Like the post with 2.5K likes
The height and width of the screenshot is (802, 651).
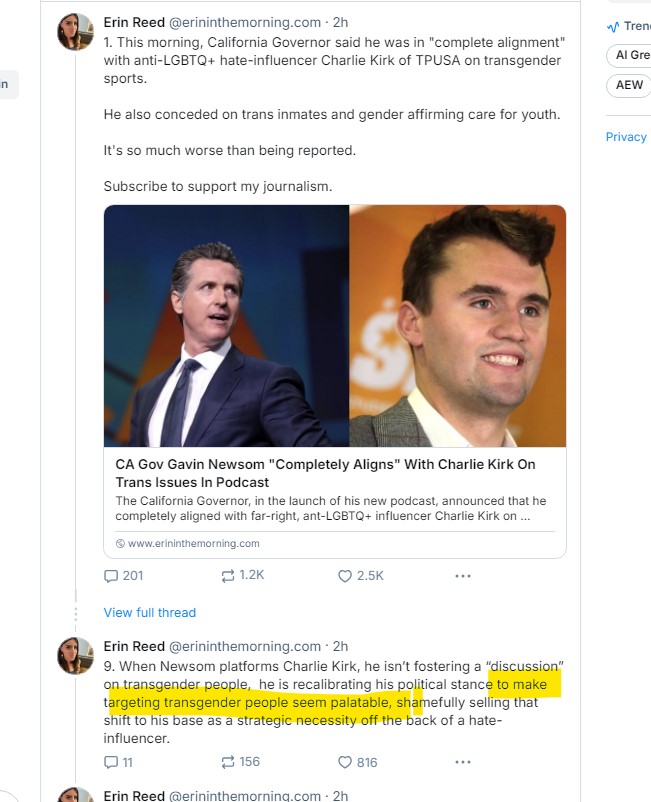(x=345, y=576)
